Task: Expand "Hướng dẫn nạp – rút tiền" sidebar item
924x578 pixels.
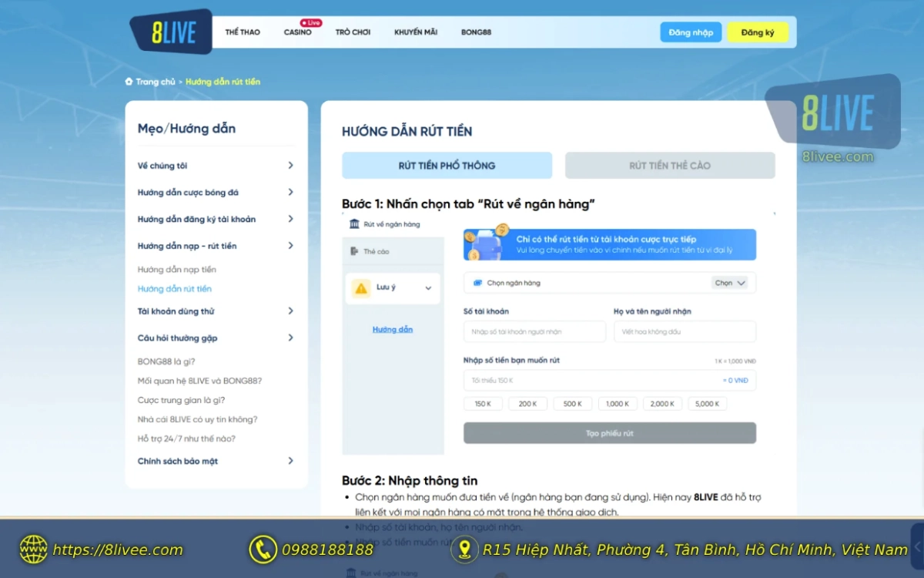Action: [x=214, y=245]
